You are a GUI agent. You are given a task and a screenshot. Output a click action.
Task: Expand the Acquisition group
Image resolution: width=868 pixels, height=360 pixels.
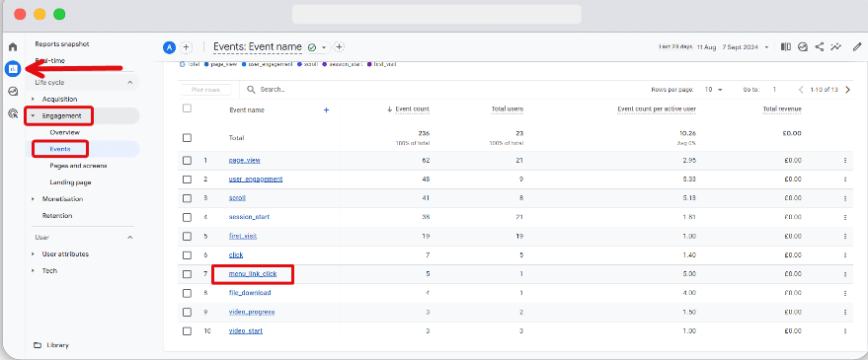(x=34, y=99)
